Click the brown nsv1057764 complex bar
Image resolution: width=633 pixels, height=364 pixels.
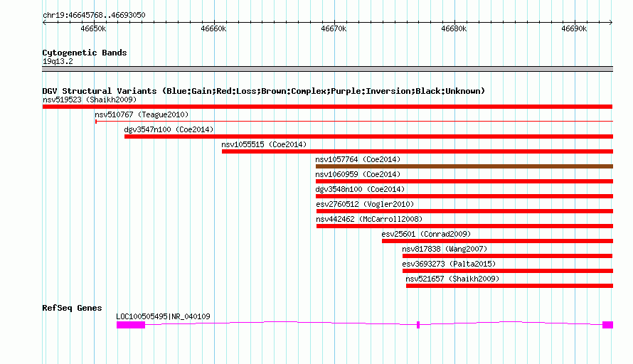[464, 166]
